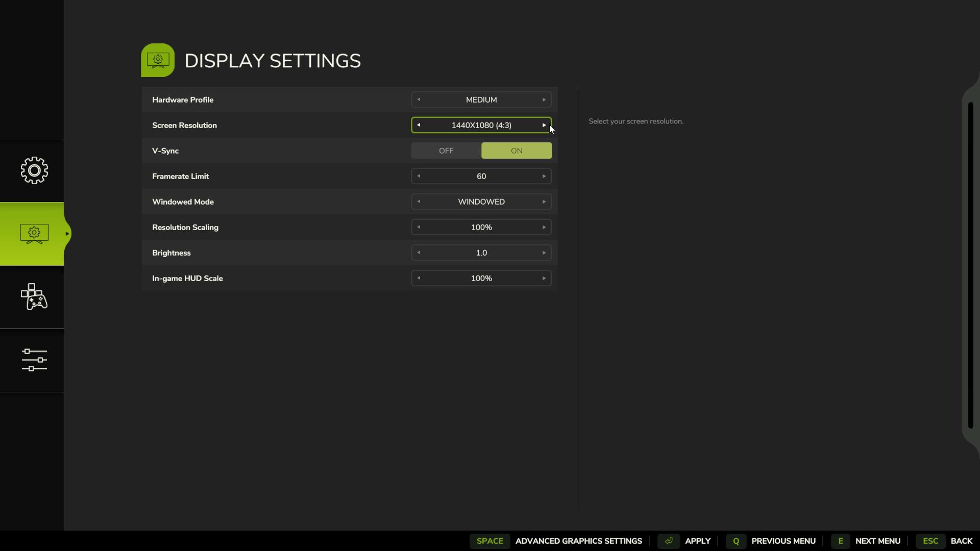The height and width of the screenshot is (551, 980).
Task: Click Advanced Graphics Settings label
Action: click(578, 541)
